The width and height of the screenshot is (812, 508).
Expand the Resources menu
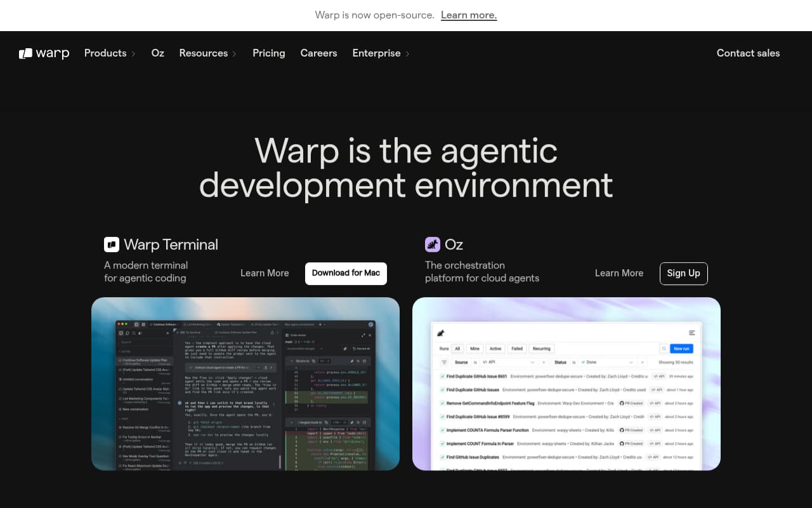207,53
